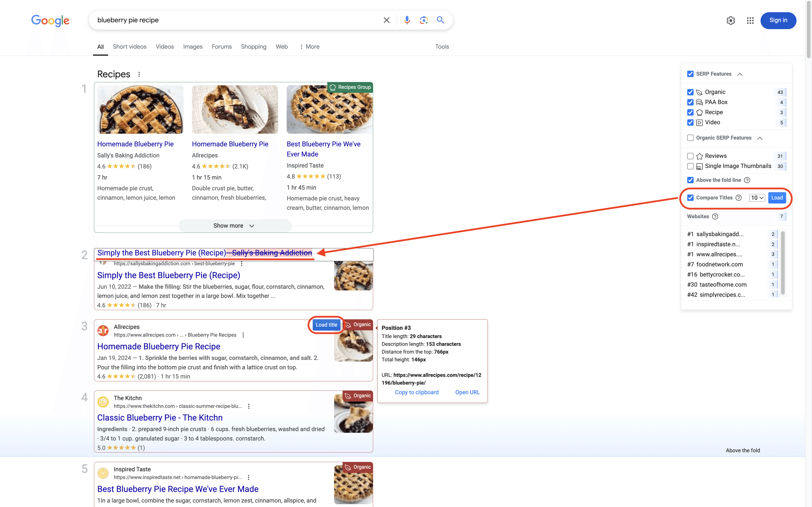Open Google Lens image search
This screenshot has width=812, height=507.
424,20
